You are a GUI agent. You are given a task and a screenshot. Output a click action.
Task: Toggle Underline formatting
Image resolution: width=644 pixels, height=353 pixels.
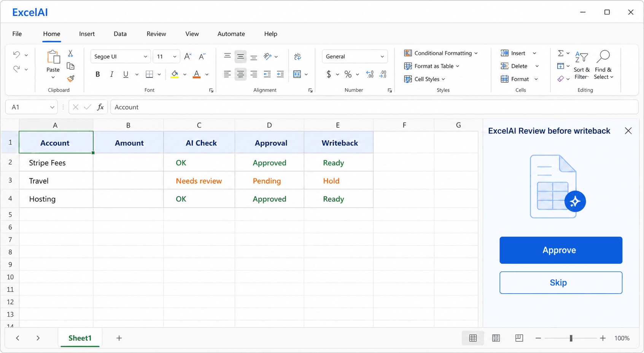pyautogui.click(x=126, y=74)
